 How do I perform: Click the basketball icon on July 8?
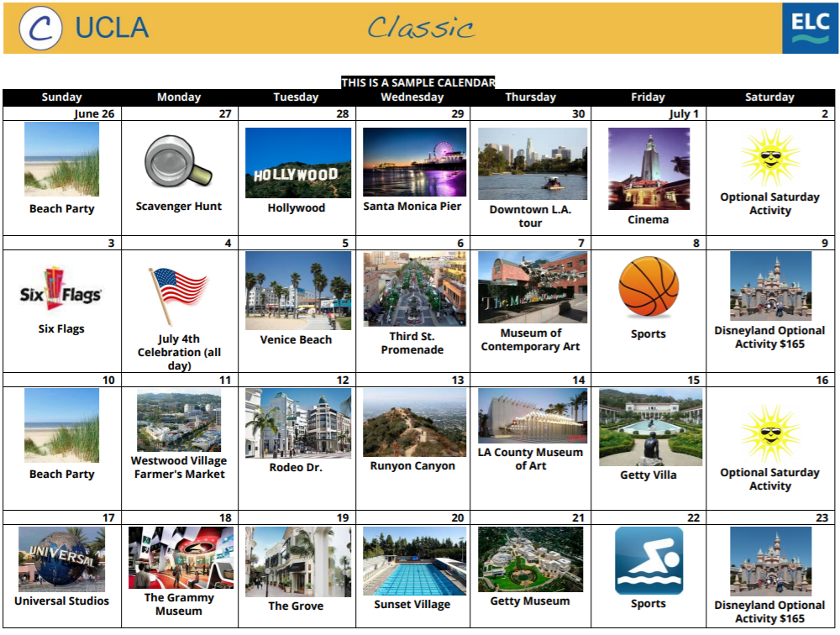(x=648, y=286)
